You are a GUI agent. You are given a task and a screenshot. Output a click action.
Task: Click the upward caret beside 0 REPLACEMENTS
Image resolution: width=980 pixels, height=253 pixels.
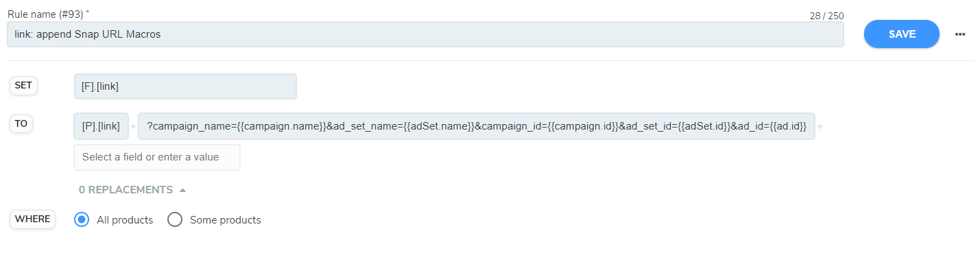[182, 190]
